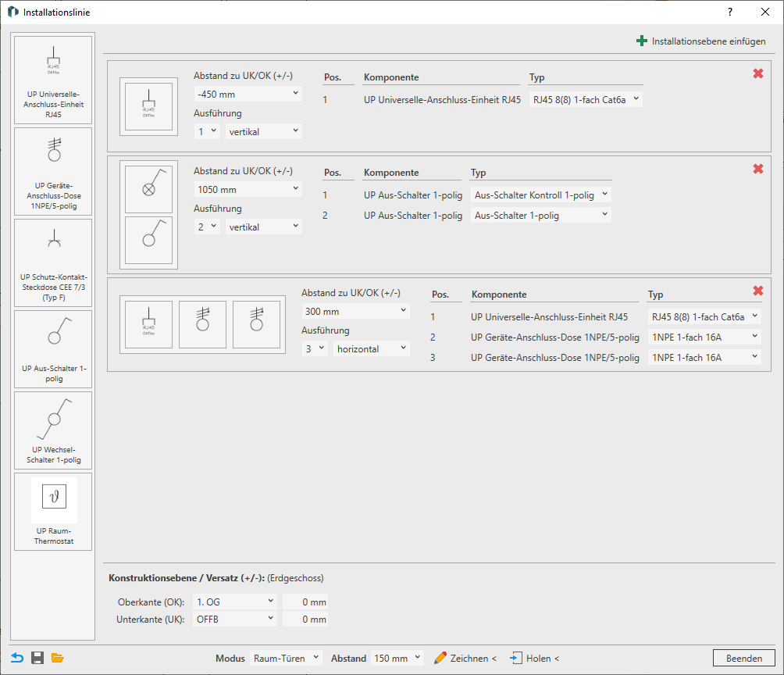
Task: Open the Unterkante OFFB dropdown
Action: pyautogui.click(x=235, y=619)
